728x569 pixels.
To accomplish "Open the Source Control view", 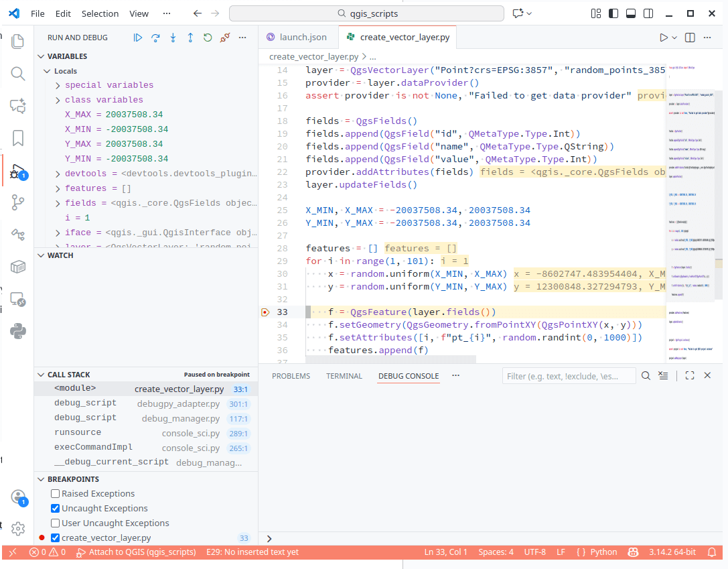I will [x=18, y=203].
